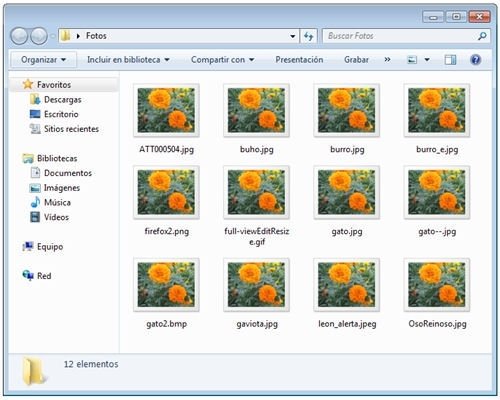Select the burro_e.jpg thumbnail
Viewport: 500px width, 400px height.
(437, 110)
